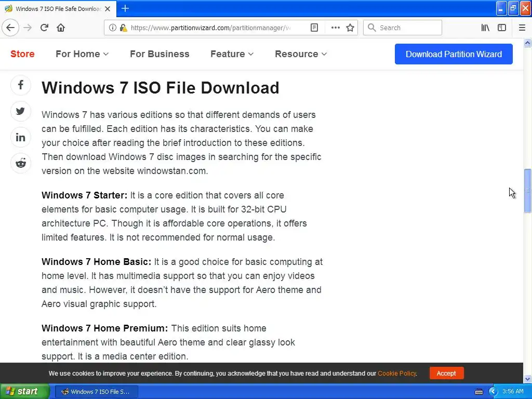Click the bold text Windows 7 Home Basic:

(96, 262)
